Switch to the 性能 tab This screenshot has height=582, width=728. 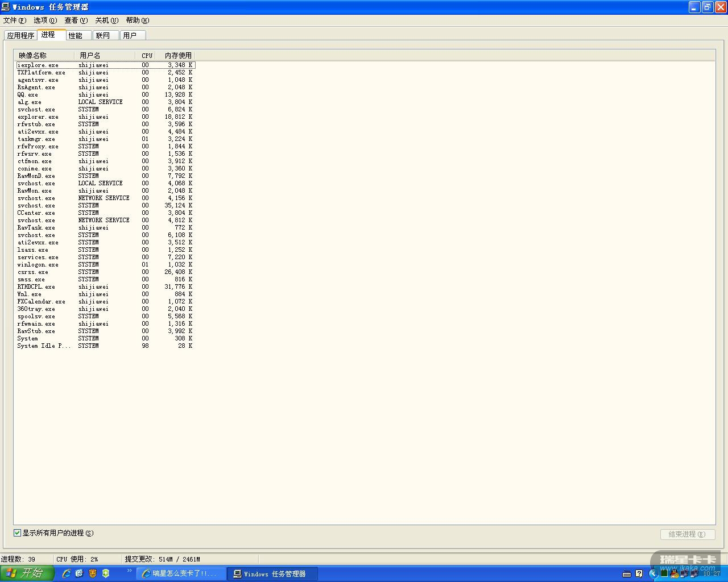[78, 35]
